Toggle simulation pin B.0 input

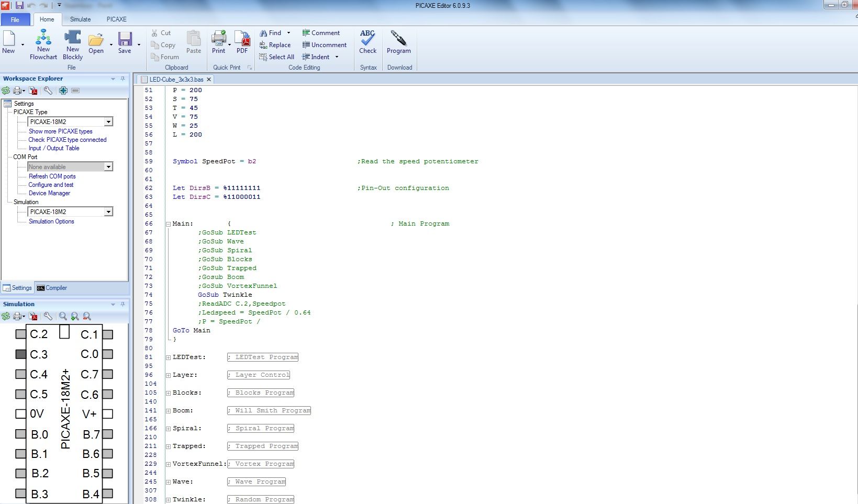[x=20, y=434]
